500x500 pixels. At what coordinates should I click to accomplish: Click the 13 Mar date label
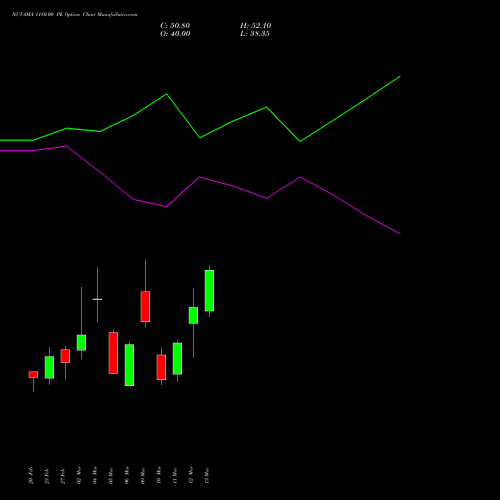(207, 476)
